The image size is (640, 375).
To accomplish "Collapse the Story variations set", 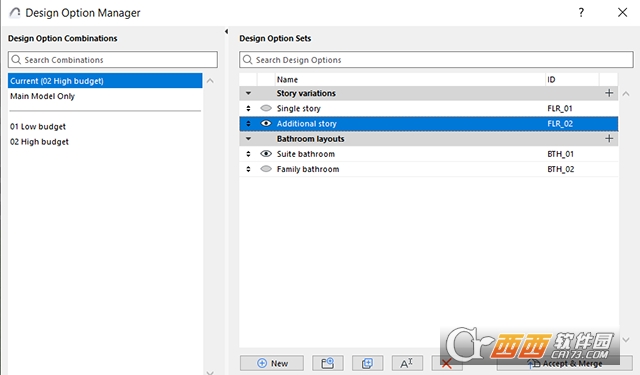I will [248, 93].
